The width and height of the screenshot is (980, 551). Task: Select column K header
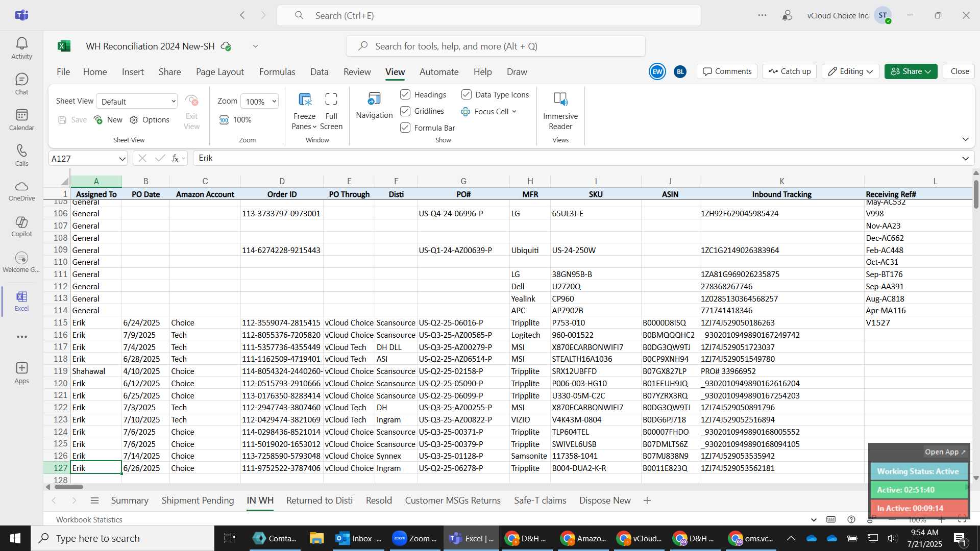pyautogui.click(x=781, y=181)
